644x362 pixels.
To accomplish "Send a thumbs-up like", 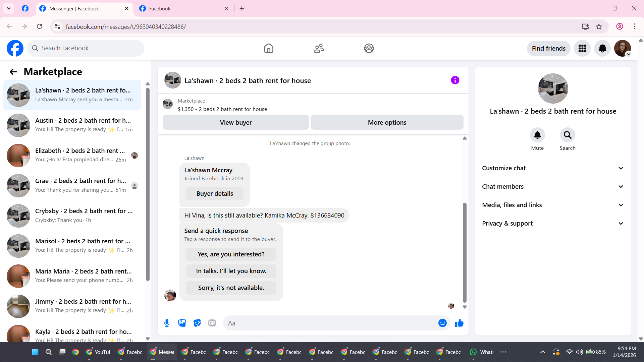I will 459,323.
